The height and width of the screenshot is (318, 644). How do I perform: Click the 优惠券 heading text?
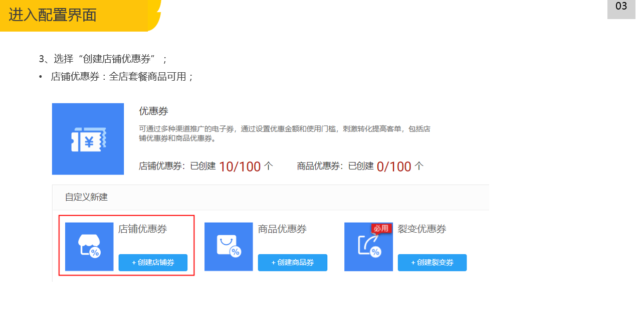tap(153, 111)
